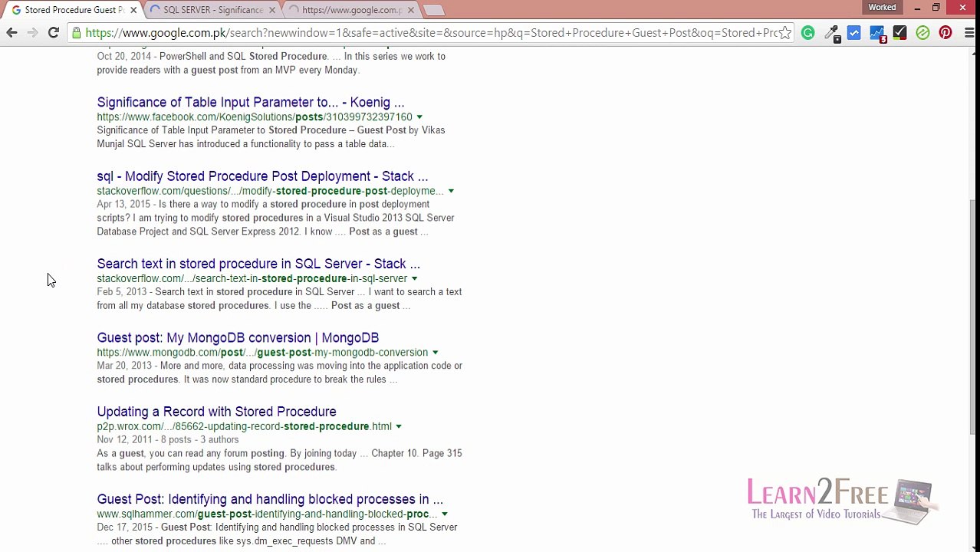Bookmark this page with the star icon
The height and width of the screenshot is (552, 980).
coord(785,33)
